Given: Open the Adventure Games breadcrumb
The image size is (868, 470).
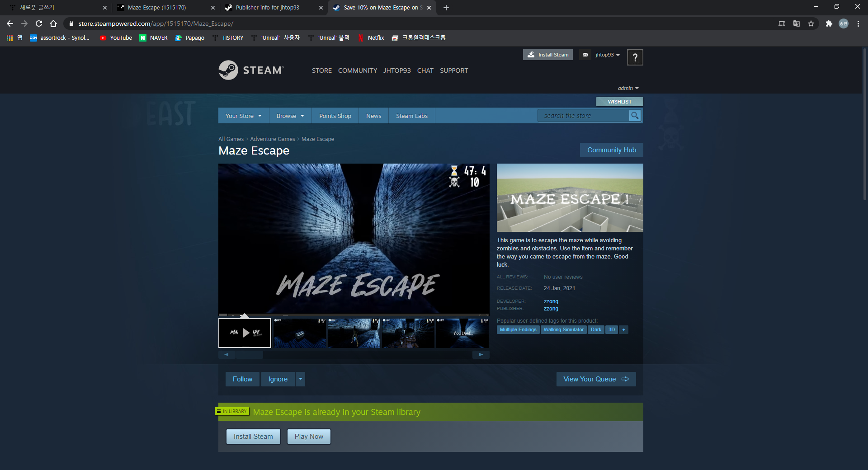Looking at the screenshot, I should [273, 139].
